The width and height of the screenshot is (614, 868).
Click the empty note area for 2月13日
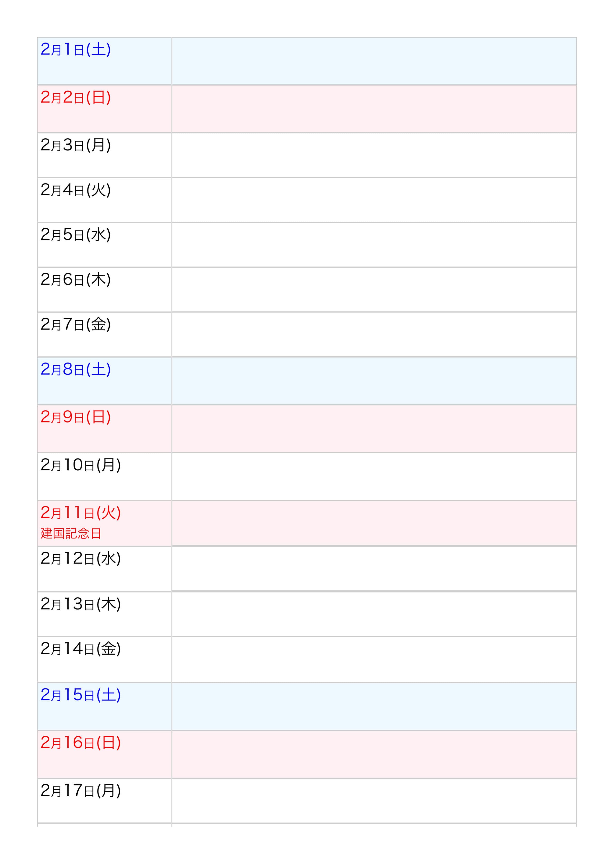(x=374, y=614)
